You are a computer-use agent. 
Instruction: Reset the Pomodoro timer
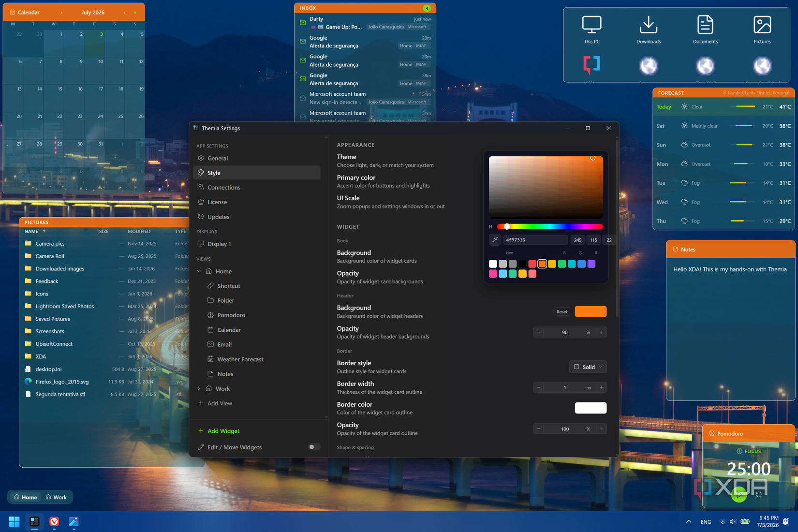click(758, 494)
